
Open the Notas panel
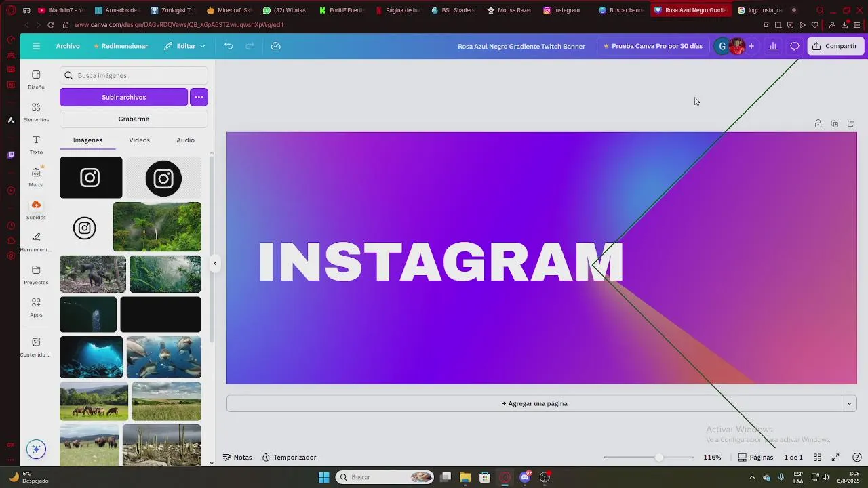237,457
